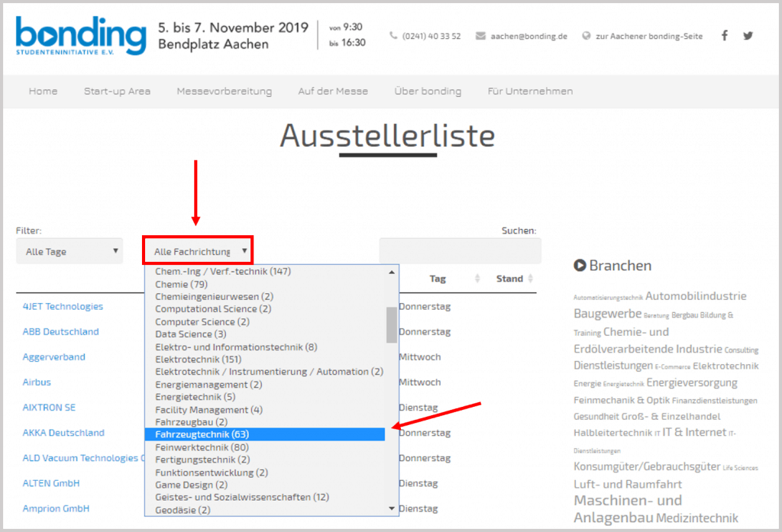Select Energietechnik (5) option
This screenshot has width=782, height=532.
pyautogui.click(x=195, y=397)
